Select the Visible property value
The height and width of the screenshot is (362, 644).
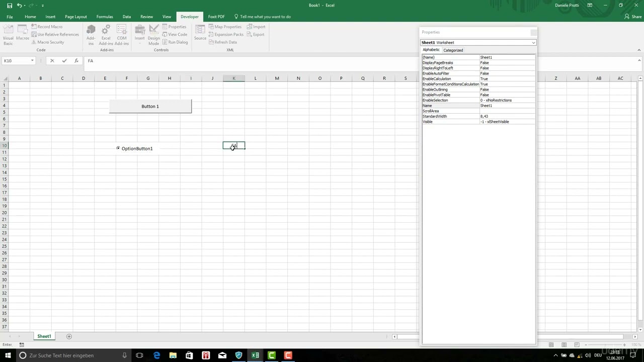(x=507, y=122)
